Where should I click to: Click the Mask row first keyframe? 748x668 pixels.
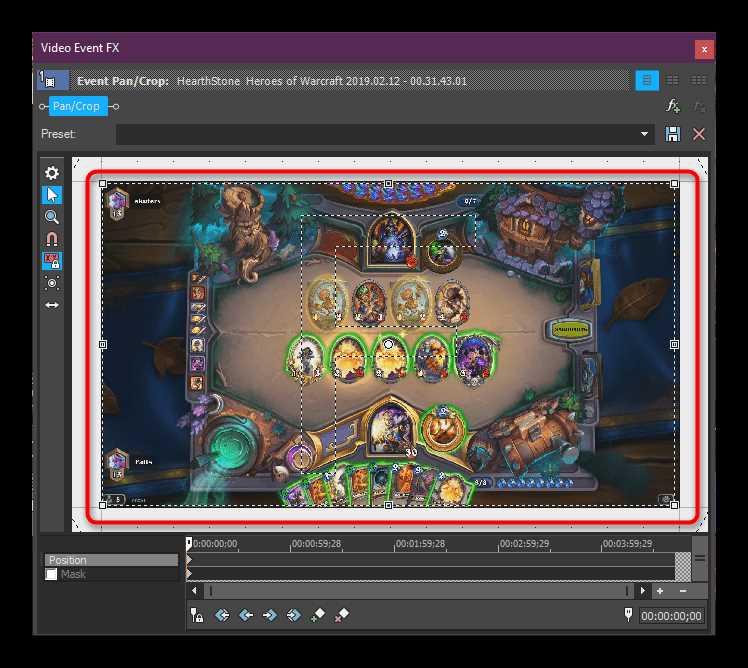click(x=189, y=573)
